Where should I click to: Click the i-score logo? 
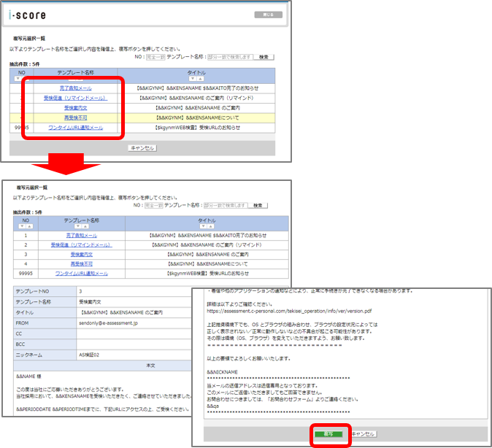tap(27, 15)
